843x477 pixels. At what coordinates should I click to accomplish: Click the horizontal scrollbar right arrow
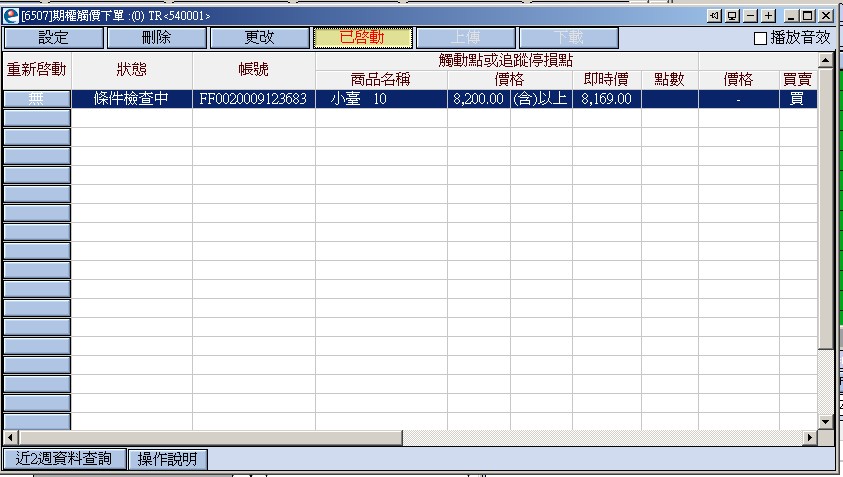click(x=810, y=438)
